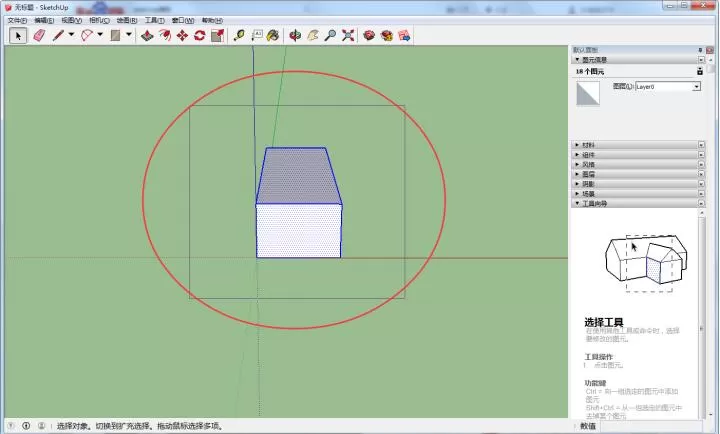Click the third status bar circle icon

tap(41, 426)
